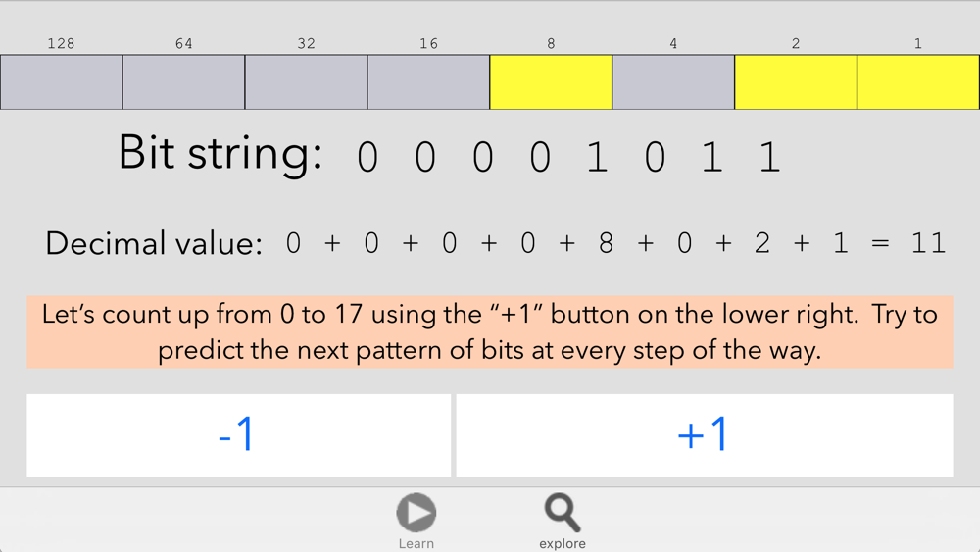Turn on the gray 4 bit cell
Image resolution: width=980 pixels, height=552 pixels.
673,82
